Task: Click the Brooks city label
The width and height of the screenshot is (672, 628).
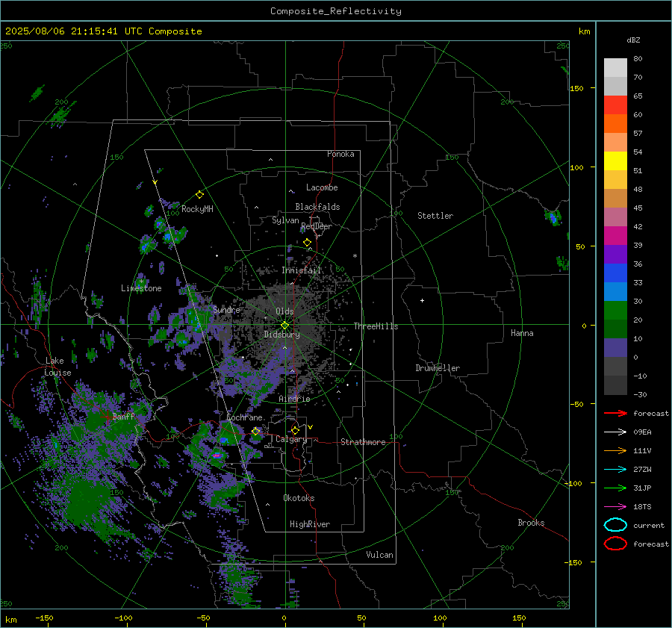Action: tap(531, 523)
